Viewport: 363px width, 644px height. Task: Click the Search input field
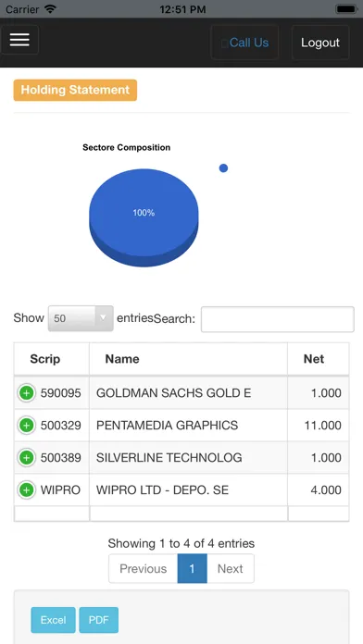[x=278, y=319]
